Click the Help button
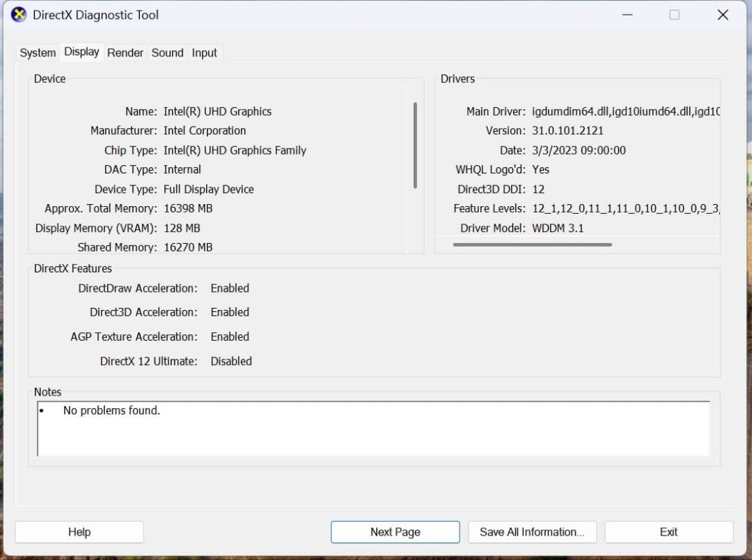This screenshot has width=752, height=560. point(79,531)
